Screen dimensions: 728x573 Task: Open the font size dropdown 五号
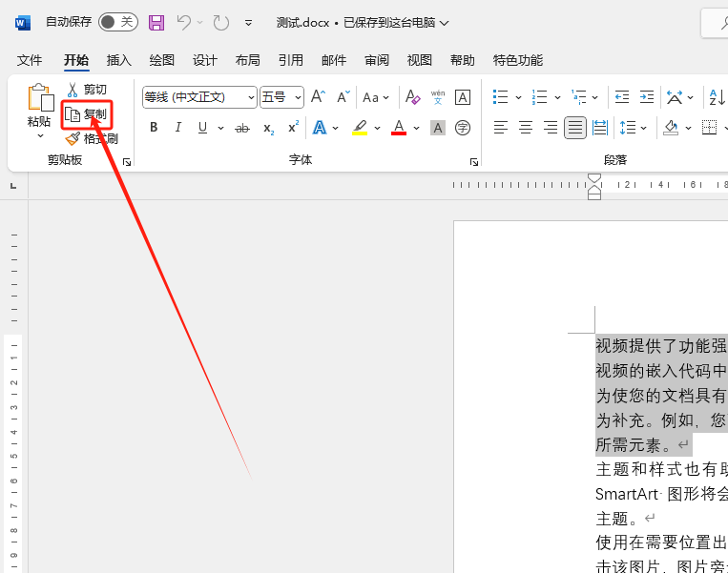281,97
